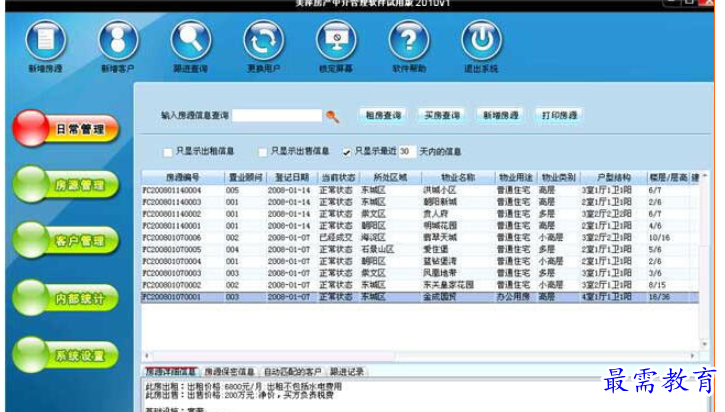The height and width of the screenshot is (412, 725).
Task: Open the 客户管理 sidebar section
Action: coord(66,240)
